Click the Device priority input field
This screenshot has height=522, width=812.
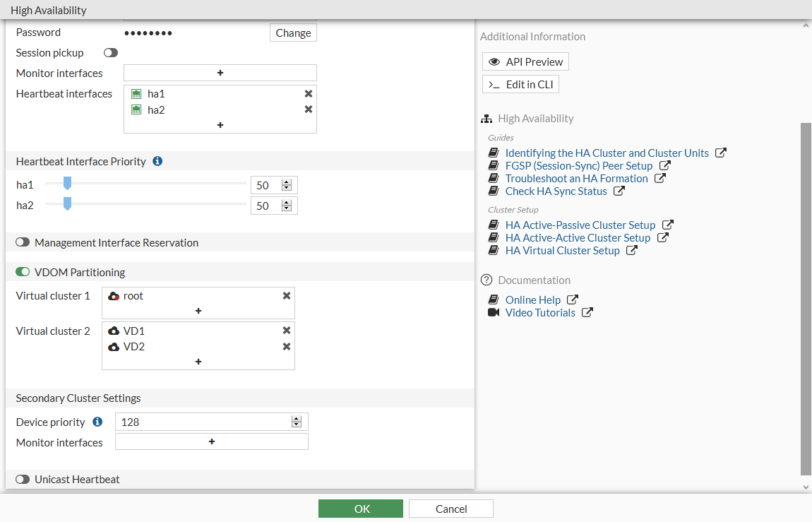205,422
